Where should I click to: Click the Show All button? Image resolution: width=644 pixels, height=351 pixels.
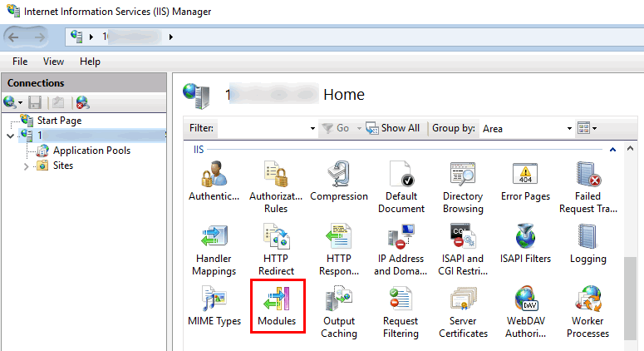coord(393,128)
